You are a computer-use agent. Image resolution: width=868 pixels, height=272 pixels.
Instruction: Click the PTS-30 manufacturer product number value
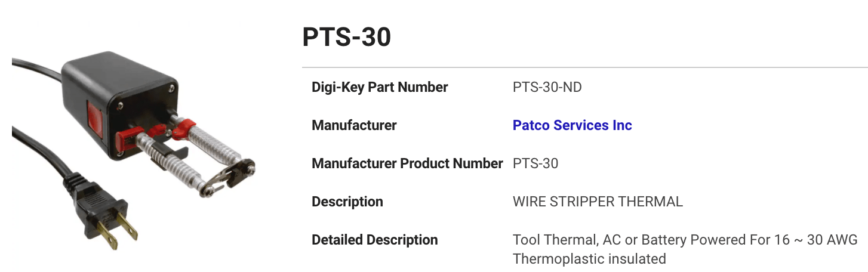535,163
